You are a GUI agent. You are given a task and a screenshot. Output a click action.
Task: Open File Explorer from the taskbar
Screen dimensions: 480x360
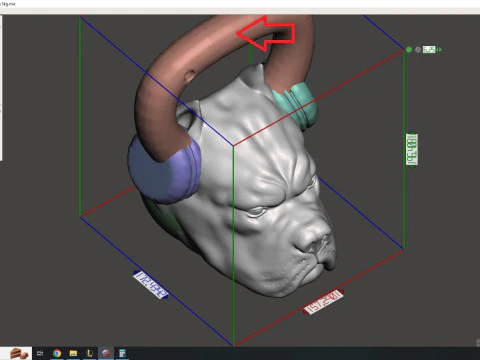[73, 353]
